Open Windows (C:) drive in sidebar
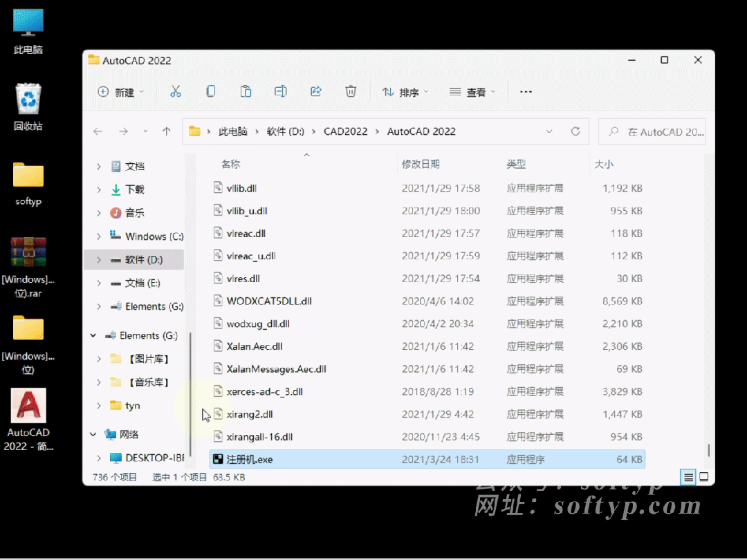 point(146,236)
